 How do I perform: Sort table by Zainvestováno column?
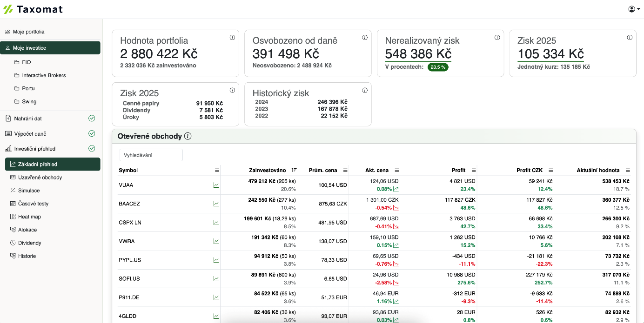pyautogui.click(x=267, y=170)
